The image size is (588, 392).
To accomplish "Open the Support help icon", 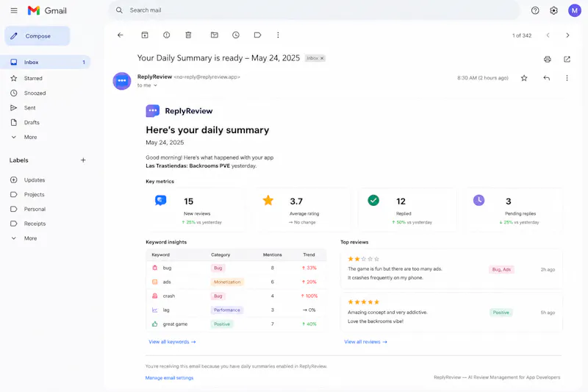I will [x=535, y=10].
